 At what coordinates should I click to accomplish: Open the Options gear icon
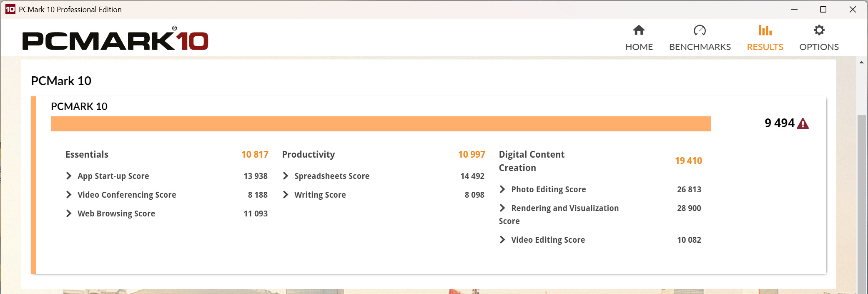(x=819, y=30)
